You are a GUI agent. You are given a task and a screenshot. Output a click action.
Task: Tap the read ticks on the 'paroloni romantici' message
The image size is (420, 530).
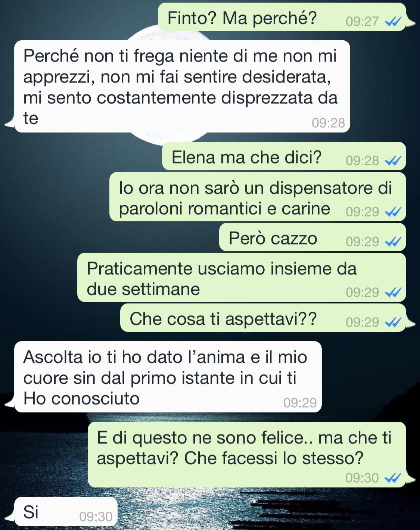pos(393,212)
